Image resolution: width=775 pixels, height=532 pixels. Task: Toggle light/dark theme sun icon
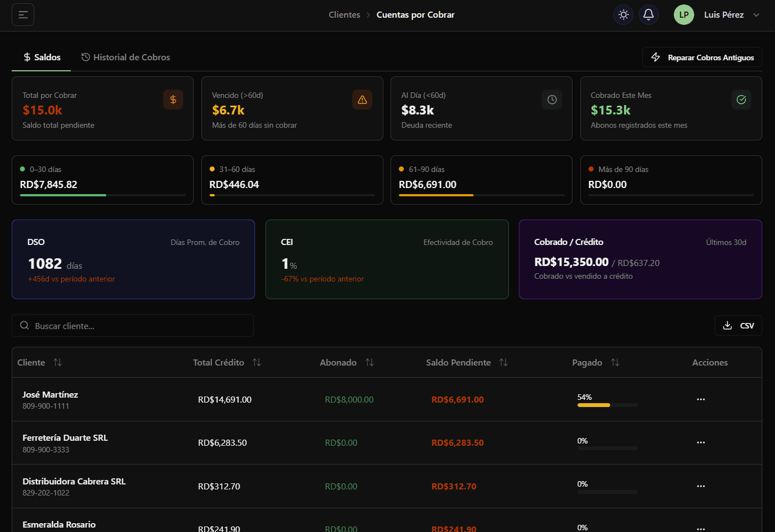(623, 15)
